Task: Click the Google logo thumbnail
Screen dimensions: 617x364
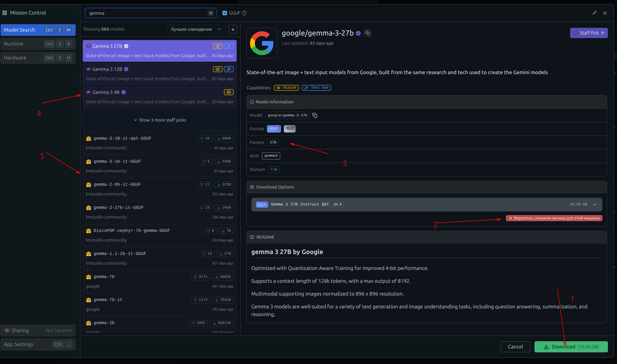Action: click(x=262, y=43)
